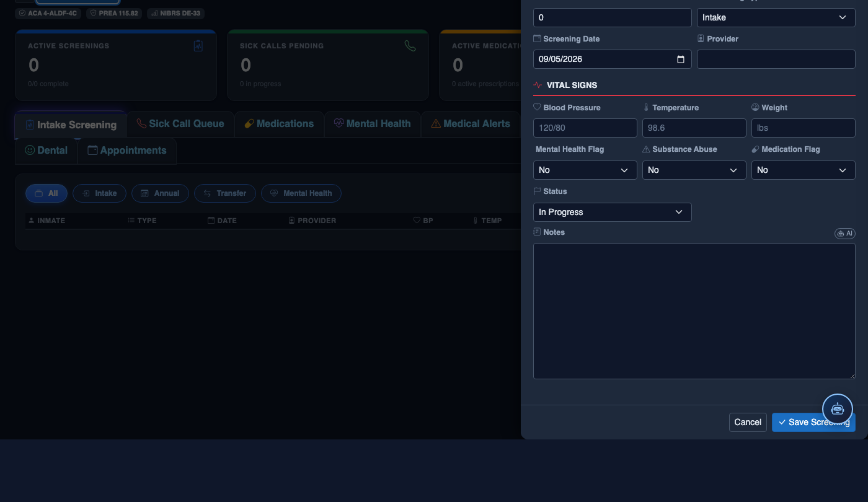868x502 pixels.
Task: Open the AI chatbot assistant icon
Action: pyautogui.click(x=838, y=409)
